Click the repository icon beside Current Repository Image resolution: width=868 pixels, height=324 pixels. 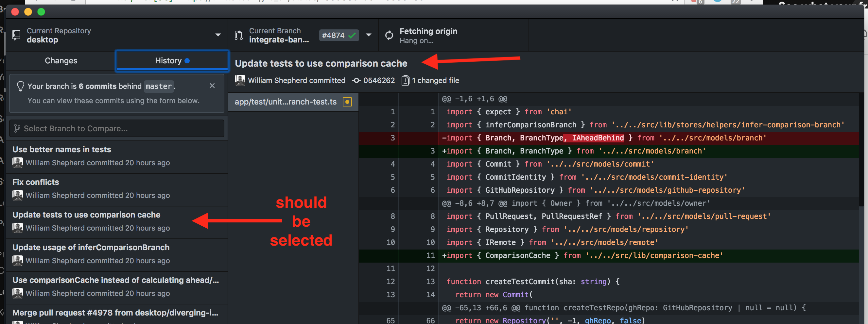pos(16,35)
